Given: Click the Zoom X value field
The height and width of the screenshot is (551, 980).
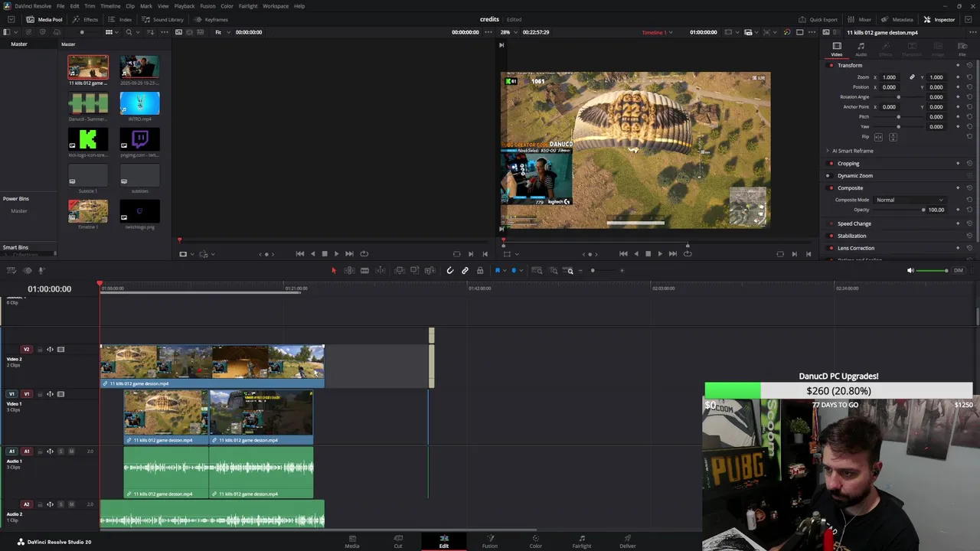Looking at the screenshot, I should [889, 77].
